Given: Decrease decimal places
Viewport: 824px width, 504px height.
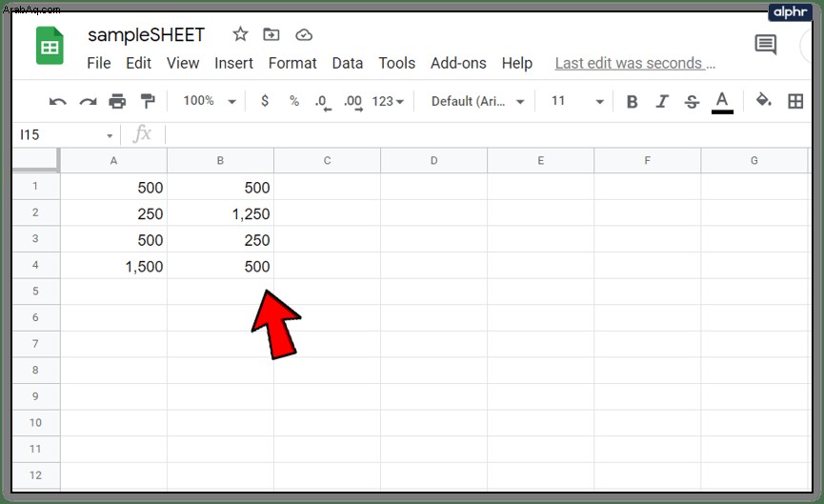Looking at the screenshot, I should tap(323, 102).
